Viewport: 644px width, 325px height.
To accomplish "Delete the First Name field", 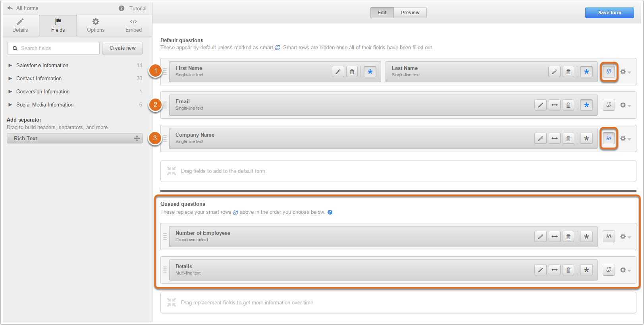I will tap(352, 72).
